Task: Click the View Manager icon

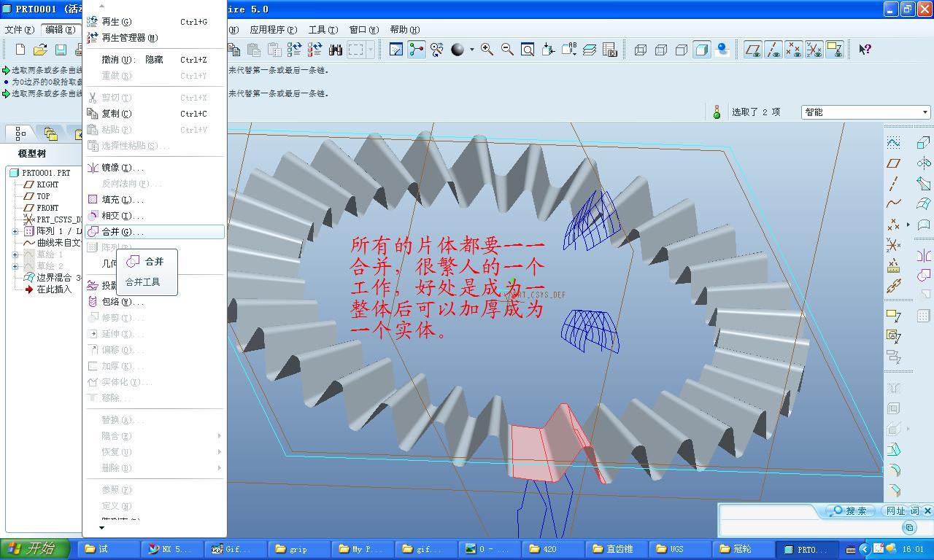Action: coord(610,50)
